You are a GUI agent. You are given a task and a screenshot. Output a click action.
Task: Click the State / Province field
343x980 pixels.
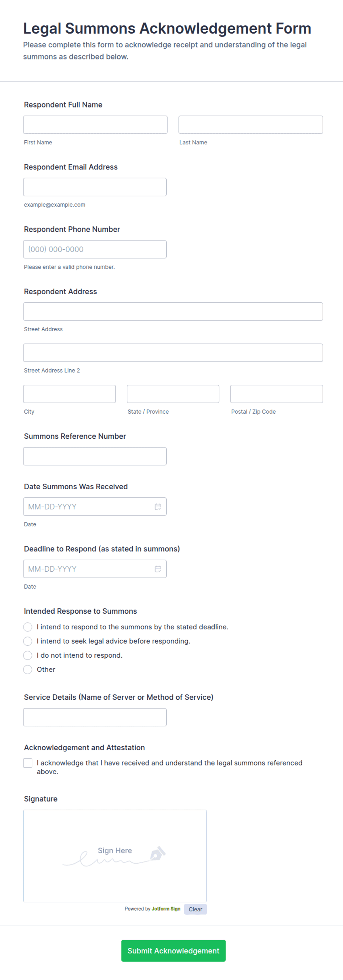(x=173, y=394)
